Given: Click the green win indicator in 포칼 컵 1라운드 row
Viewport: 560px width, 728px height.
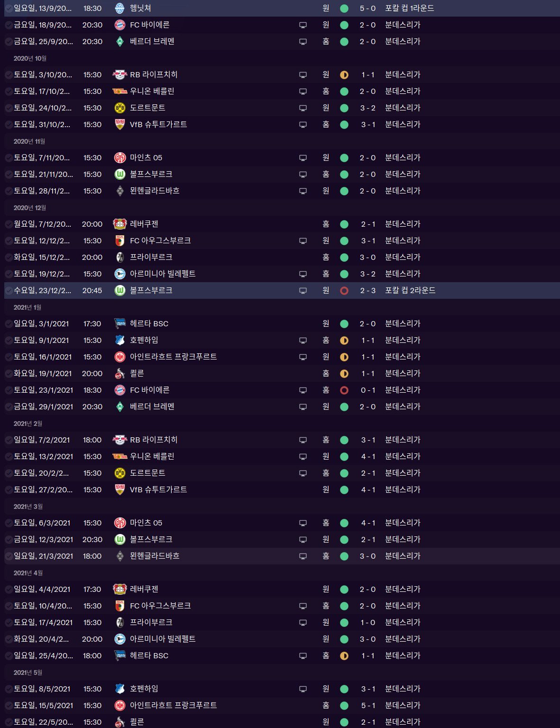Looking at the screenshot, I should pyautogui.click(x=344, y=8).
